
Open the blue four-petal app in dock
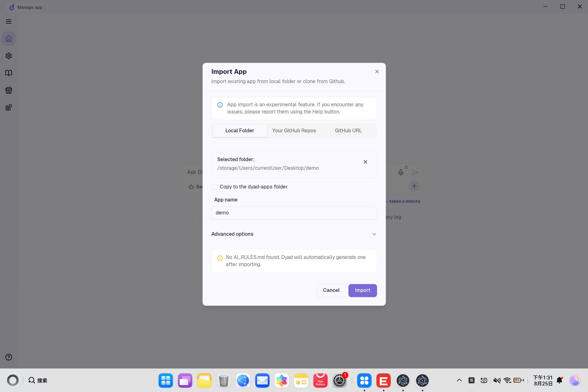tap(364, 381)
